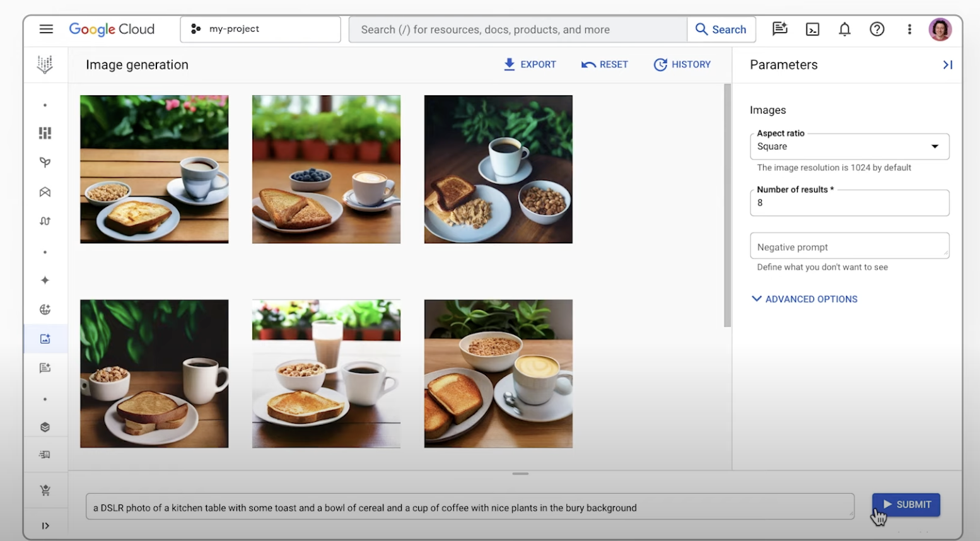
Task: Click the help question mark icon
Action: tap(877, 29)
